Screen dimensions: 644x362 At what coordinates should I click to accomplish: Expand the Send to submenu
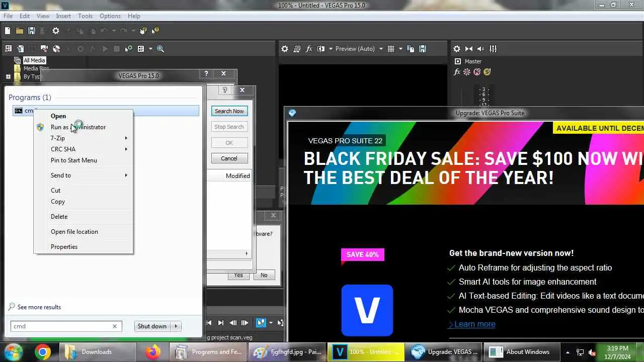click(83, 175)
